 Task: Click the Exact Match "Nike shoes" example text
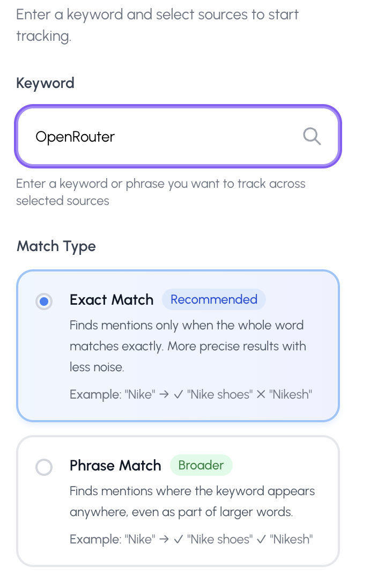click(x=219, y=395)
